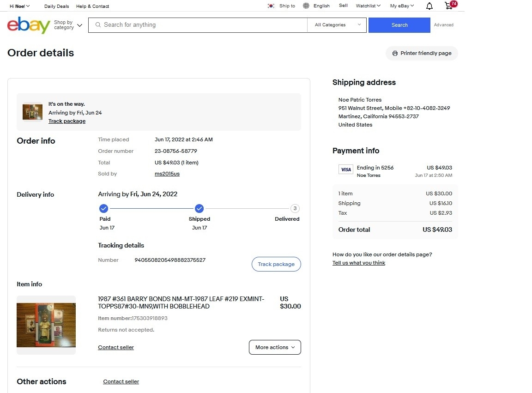Click the South Korea flag icon
This screenshot has width=532, height=393.
[271, 6]
